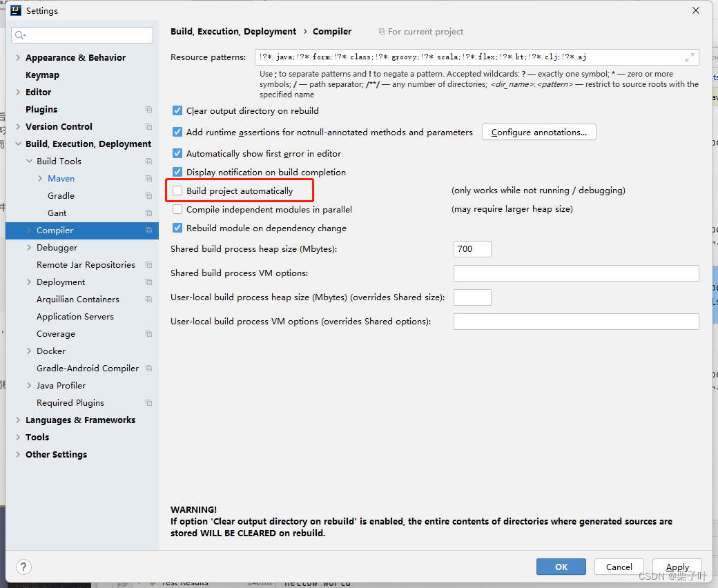718x588 pixels.
Task: Click the project-level icon beside Maven
Action: coord(149,179)
